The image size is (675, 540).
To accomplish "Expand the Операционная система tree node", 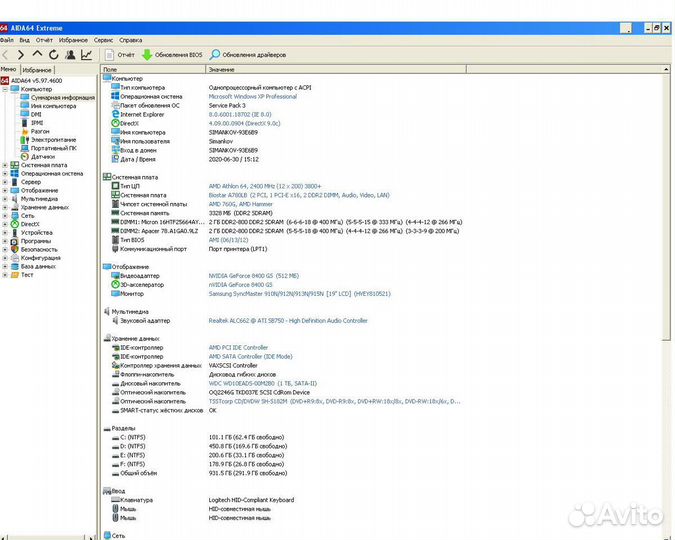I will (x=5, y=174).
